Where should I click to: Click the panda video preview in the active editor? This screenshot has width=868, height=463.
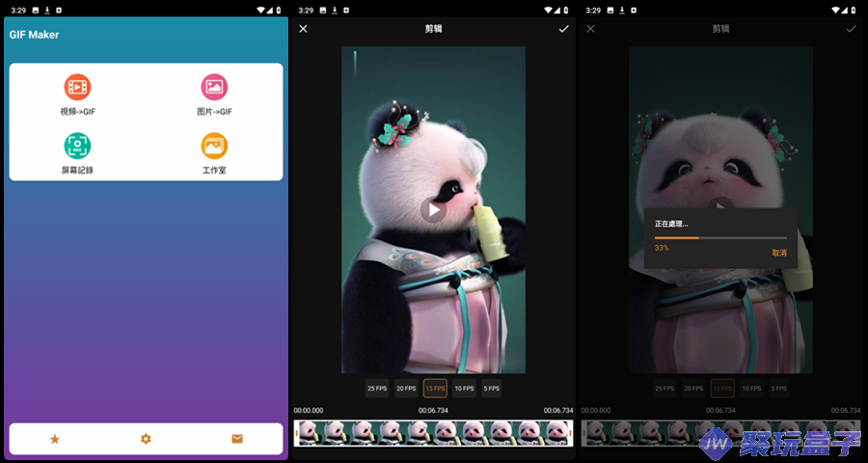point(433,210)
